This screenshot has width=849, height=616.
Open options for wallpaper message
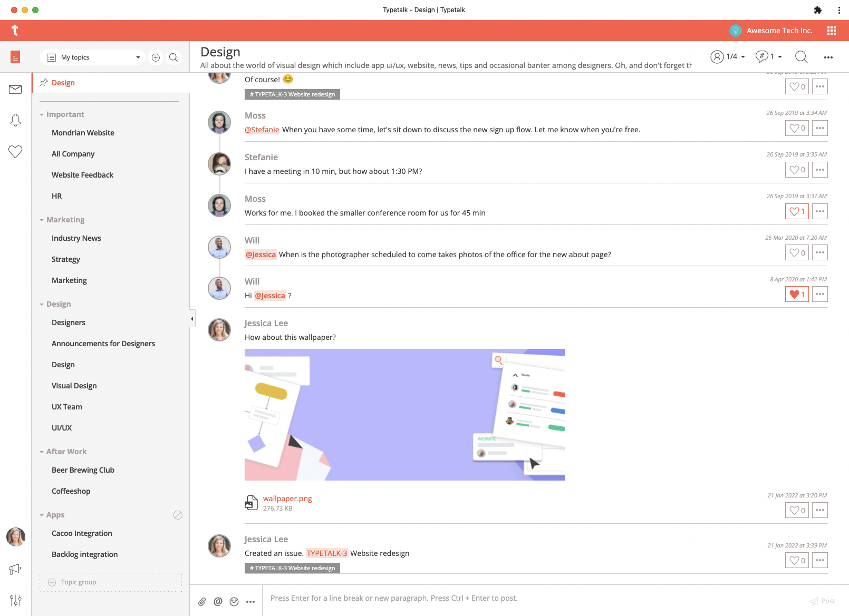tap(819, 510)
